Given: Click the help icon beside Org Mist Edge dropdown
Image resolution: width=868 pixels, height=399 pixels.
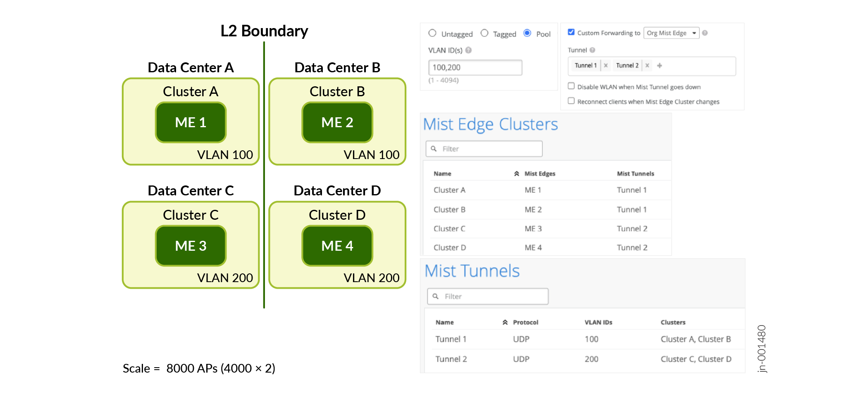Looking at the screenshot, I should click(705, 33).
